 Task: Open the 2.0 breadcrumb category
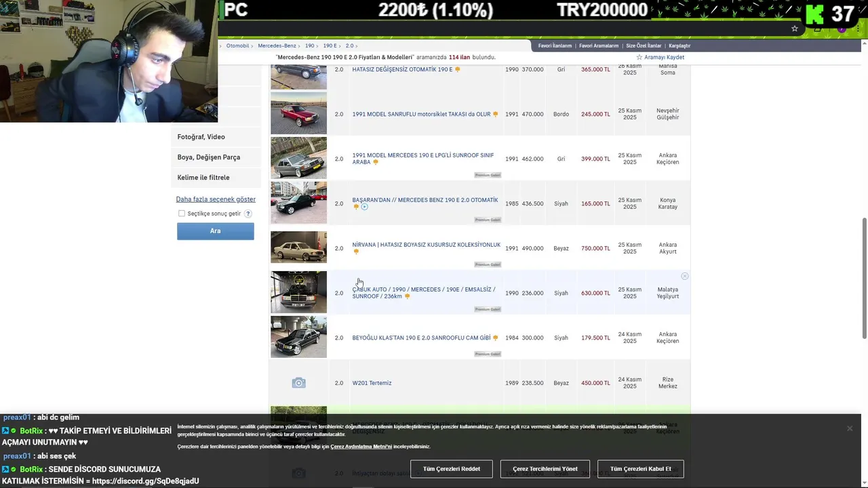tap(349, 45)
